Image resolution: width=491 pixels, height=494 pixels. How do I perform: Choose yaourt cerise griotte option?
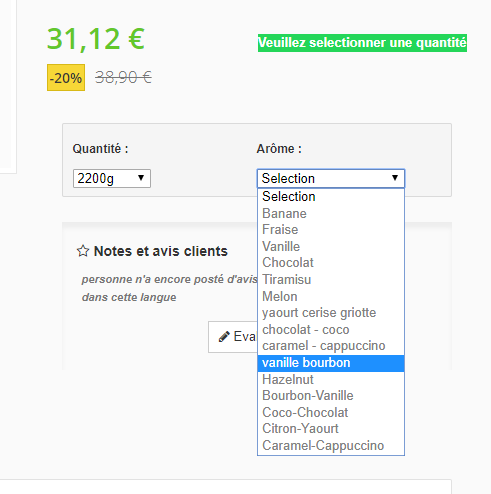331,313
